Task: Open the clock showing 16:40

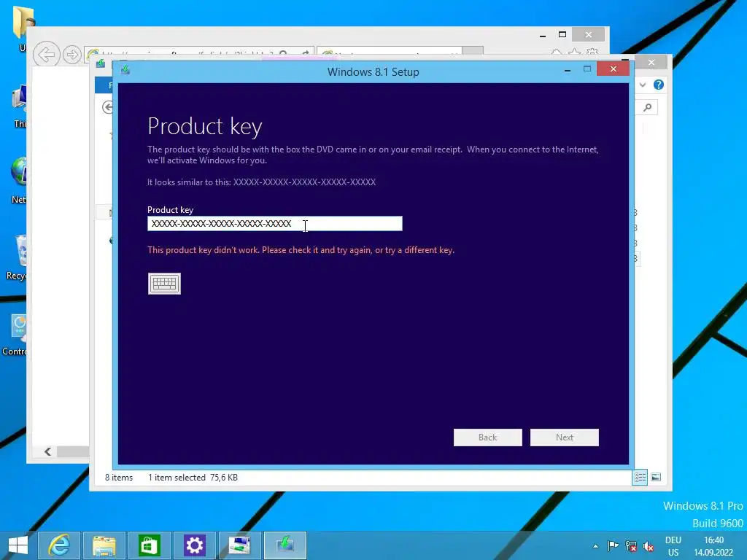Action: [713, 546]
